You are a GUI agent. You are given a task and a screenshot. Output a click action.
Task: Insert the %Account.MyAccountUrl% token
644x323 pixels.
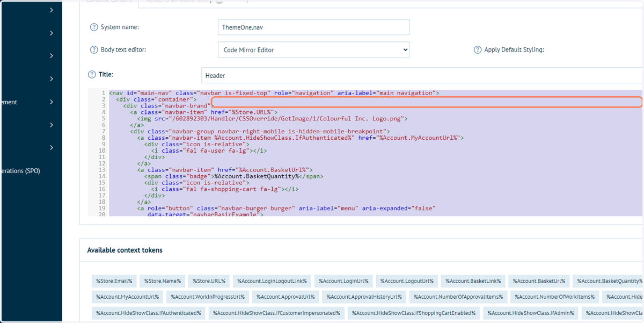128,297
